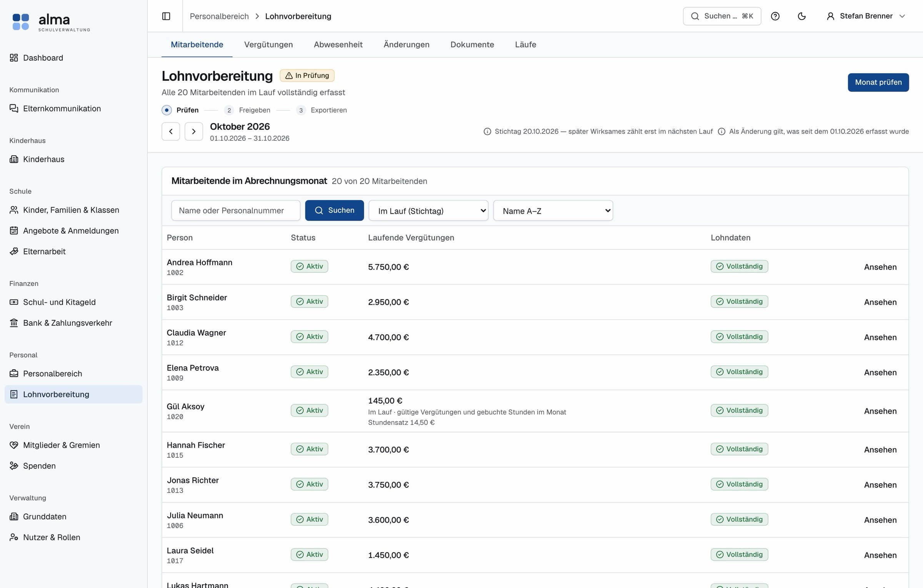Select step 2 Freigeben
This screenshot has height=588, width=923.
(x=247, y=110)
